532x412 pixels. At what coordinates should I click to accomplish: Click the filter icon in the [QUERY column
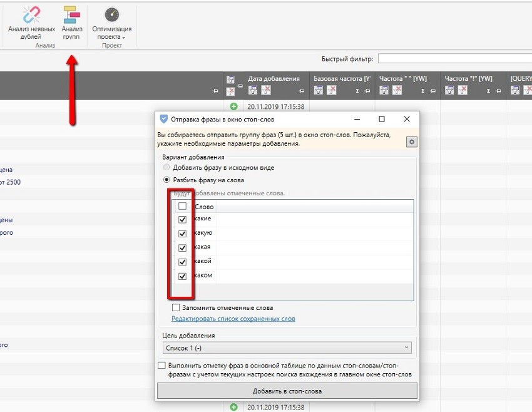pyautogui.click(x=514, y=90)
